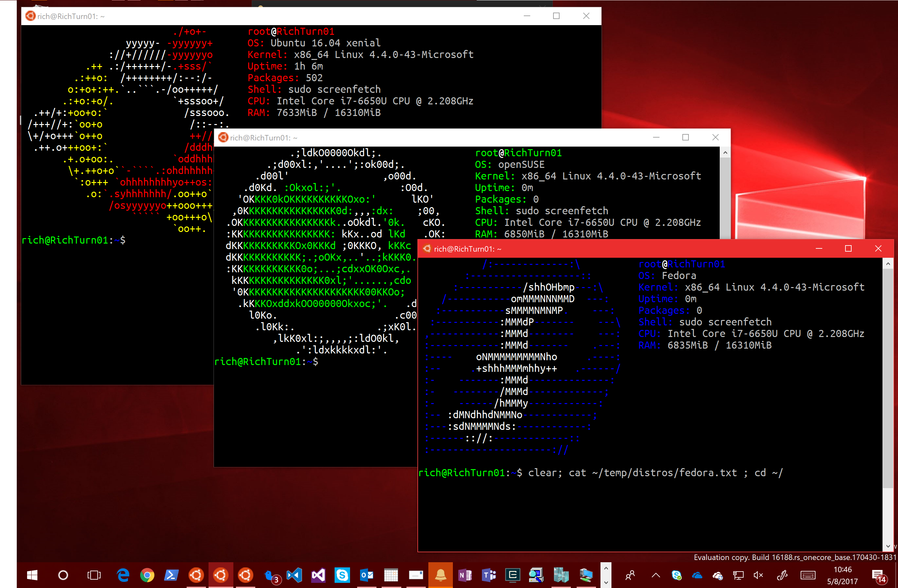The image size is (898, 588).
Task: Toggle Task View on the taskbar
Action: click(93, 575)
